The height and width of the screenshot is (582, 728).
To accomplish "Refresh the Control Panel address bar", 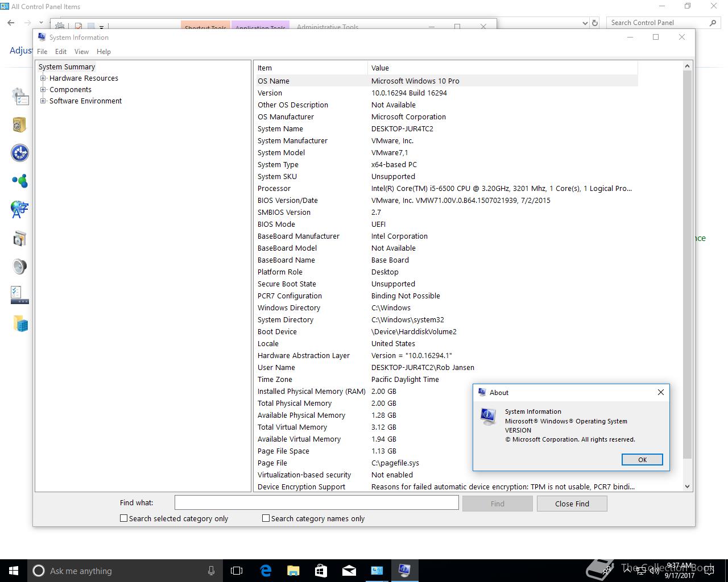I will tap(595, 23).
